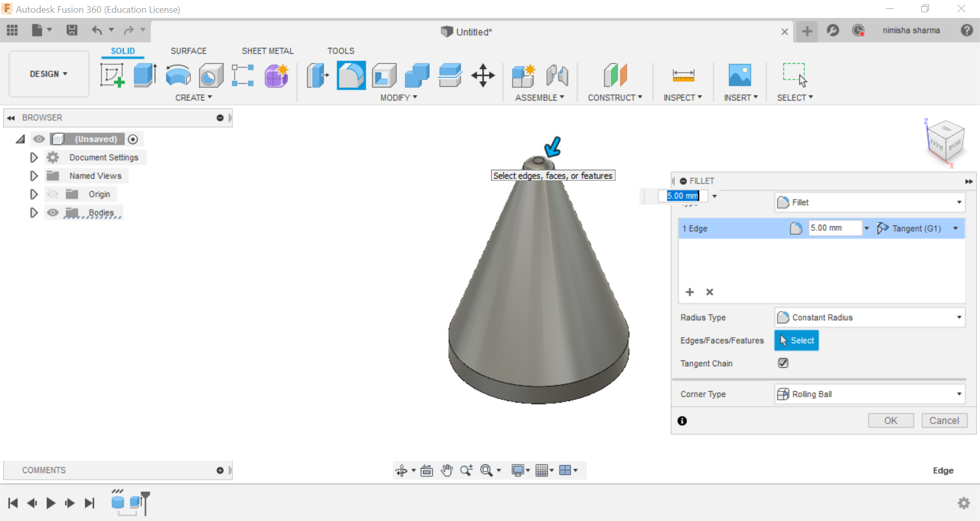The height and width of the screenshot is (521, 980).
Task: Click the Orbit navigation icon
Action: 402,470
